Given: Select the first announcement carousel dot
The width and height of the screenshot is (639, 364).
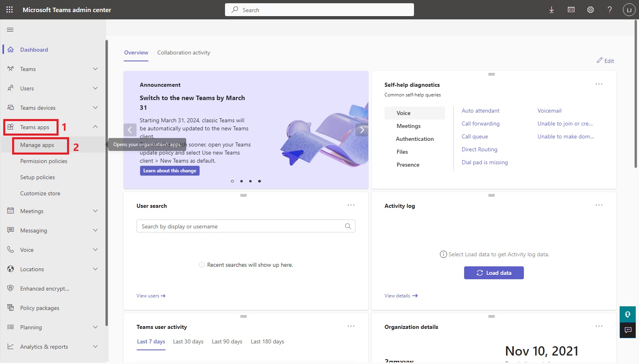Looking at the screenshot, I should [x=232, y=181].
